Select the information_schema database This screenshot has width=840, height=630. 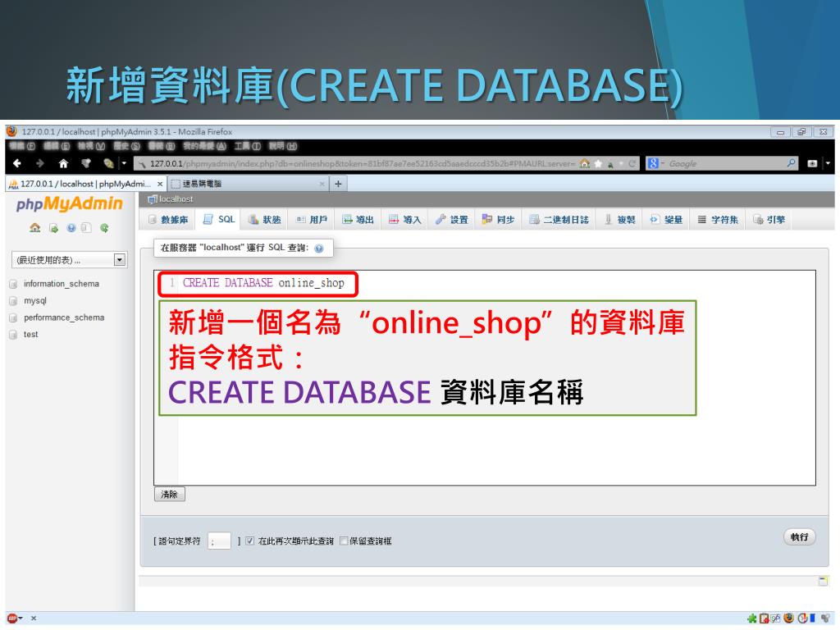pyautogui.click(x=61, y=284)
